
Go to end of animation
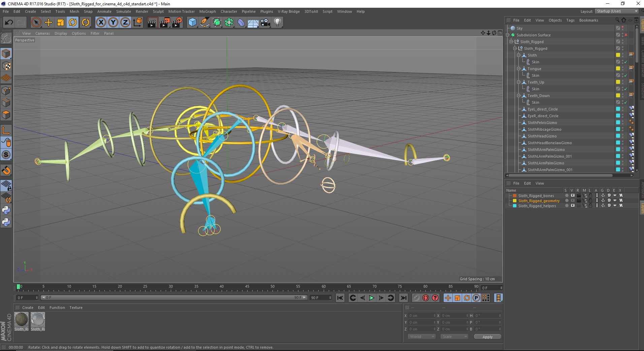pos(403,298)
